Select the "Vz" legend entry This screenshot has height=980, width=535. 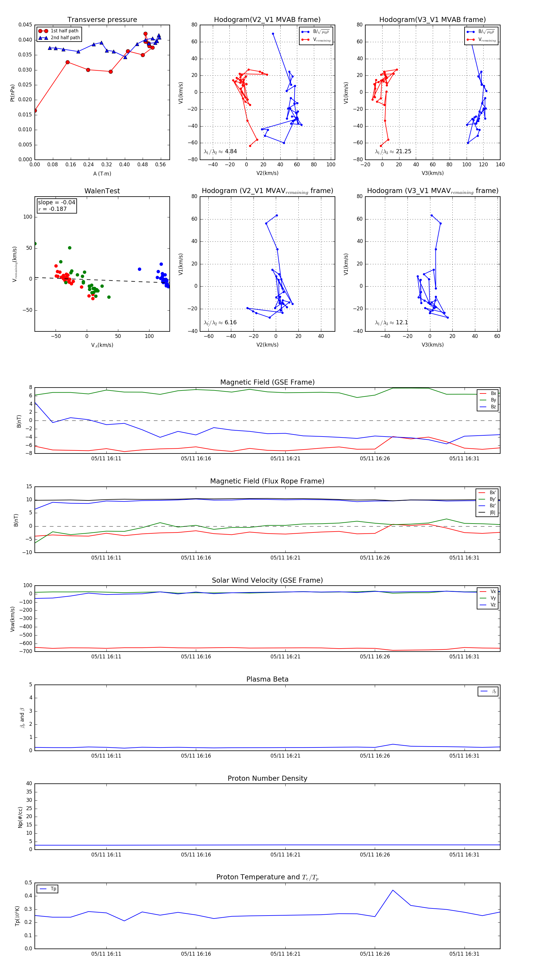[x=488, y=605]
